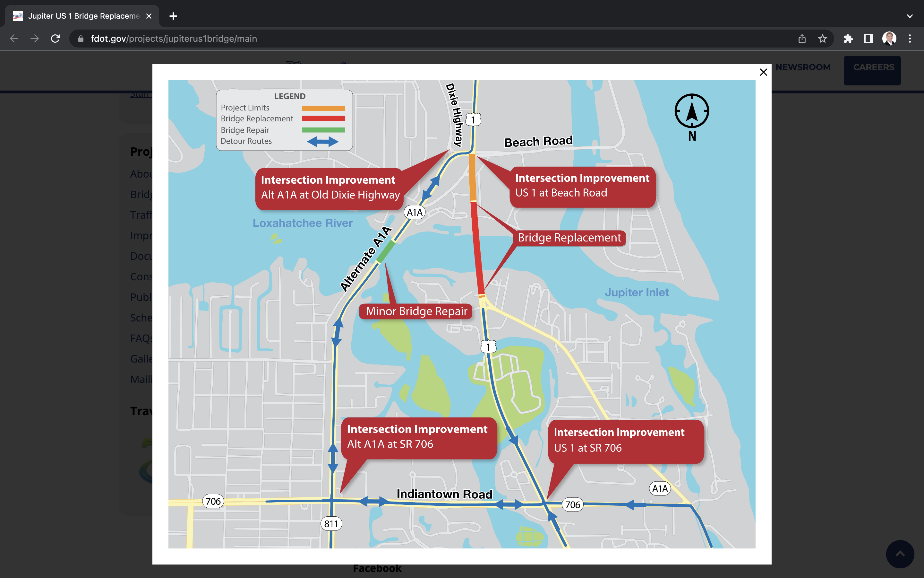Close the Jupiter US 1 Bridge tab
Image resolution: width=924 pixels, height=578 pixels.
tap(149, 16)
